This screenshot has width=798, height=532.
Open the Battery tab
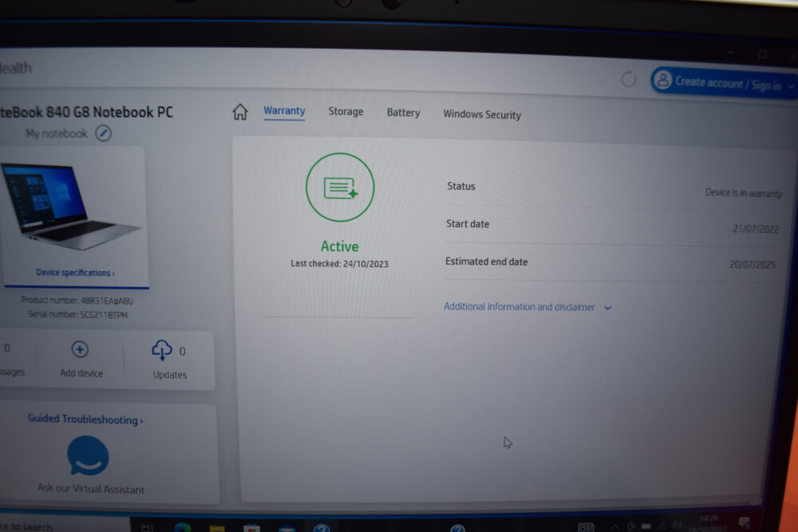(x=403, y=112)
